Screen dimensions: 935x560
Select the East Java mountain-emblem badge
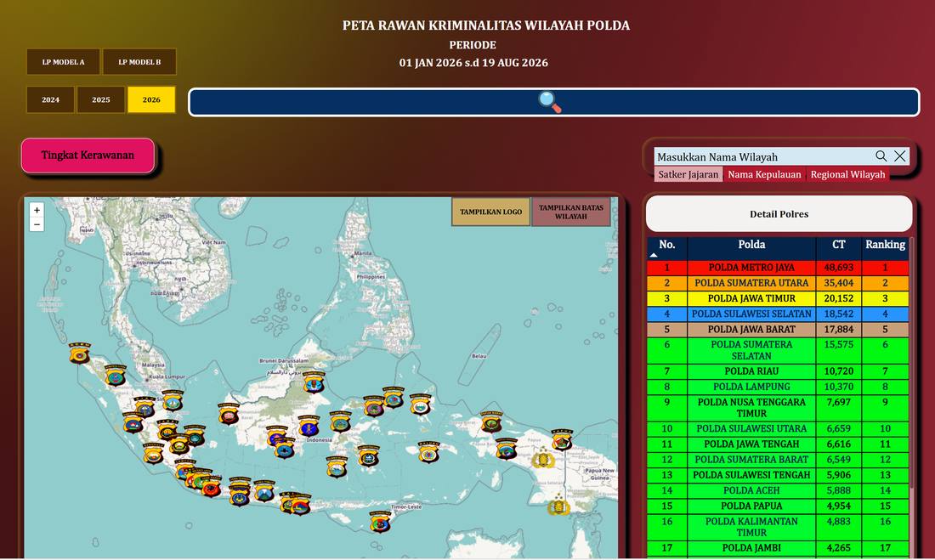coord(264,491)
